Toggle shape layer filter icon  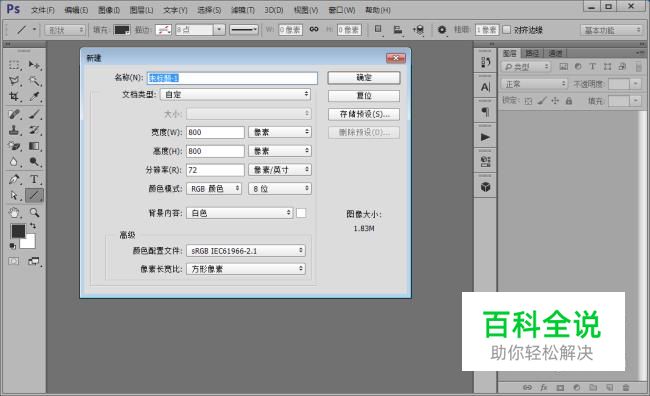(x=607, y=67)
